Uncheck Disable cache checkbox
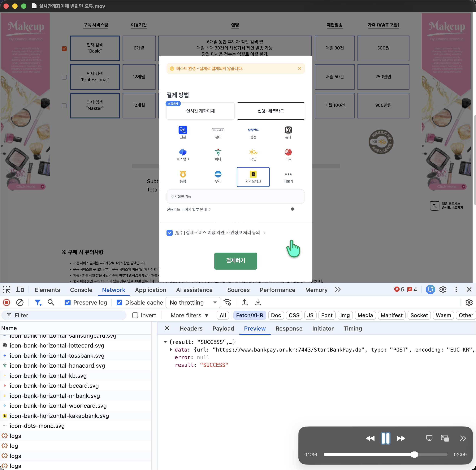The width and height of the screenshot is (476, 470). tap(119, 302)
